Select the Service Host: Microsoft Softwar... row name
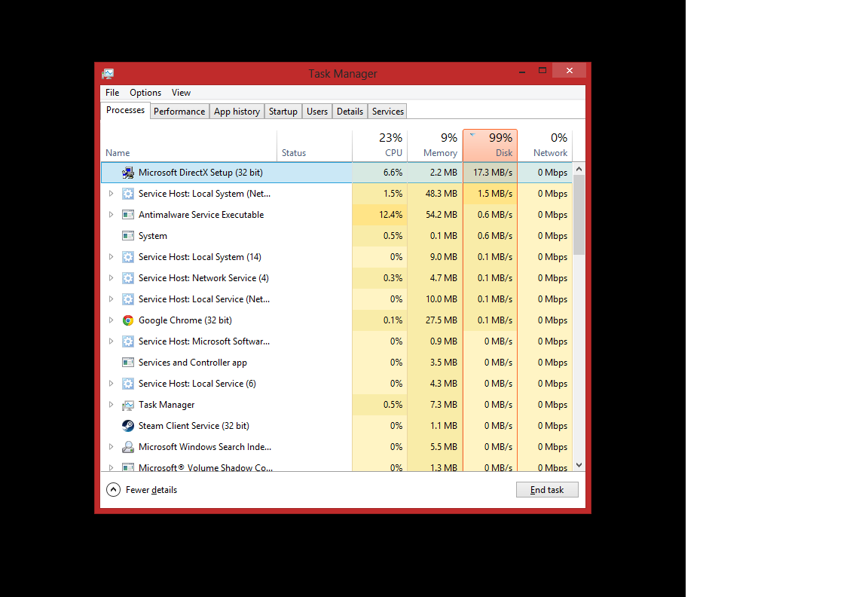868x597 pixels. (x=204, y=341)
